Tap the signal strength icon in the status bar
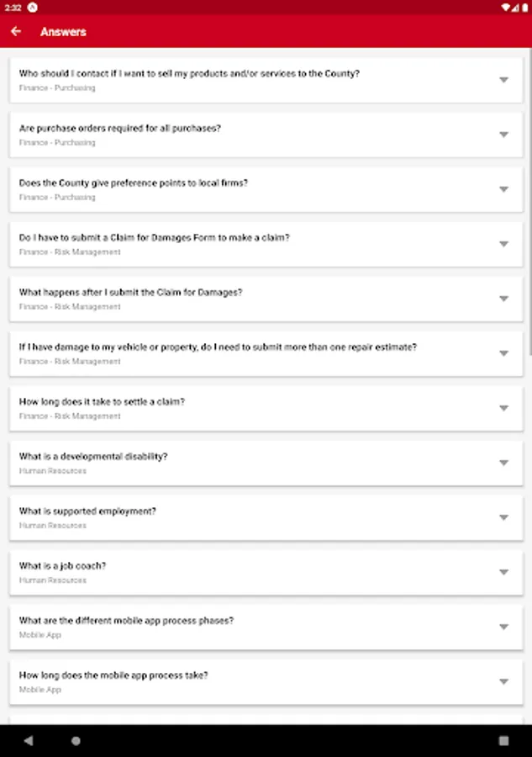Screen dimensions: 532x757 517,7
